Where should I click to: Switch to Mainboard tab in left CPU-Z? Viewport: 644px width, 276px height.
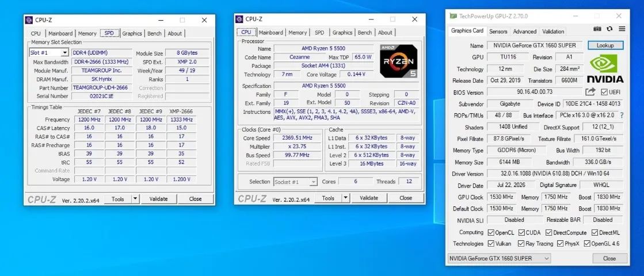pyautogui.click(x=60, y=33)
